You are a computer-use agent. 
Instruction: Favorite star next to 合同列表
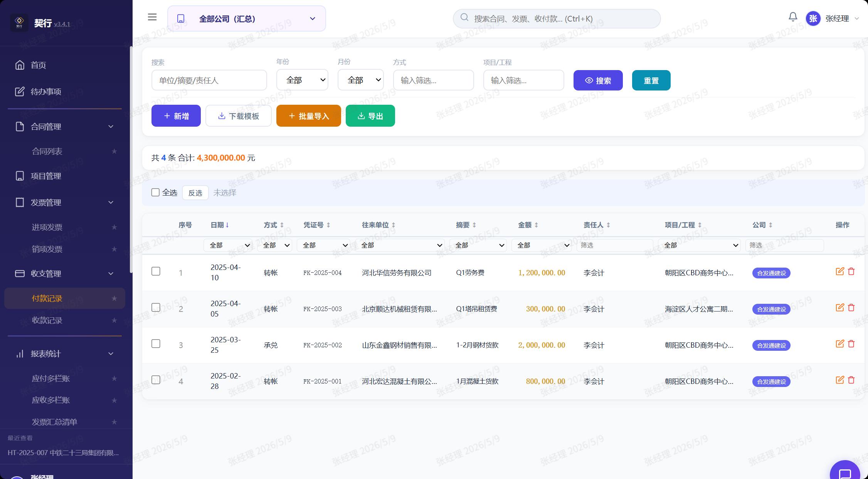114,151
